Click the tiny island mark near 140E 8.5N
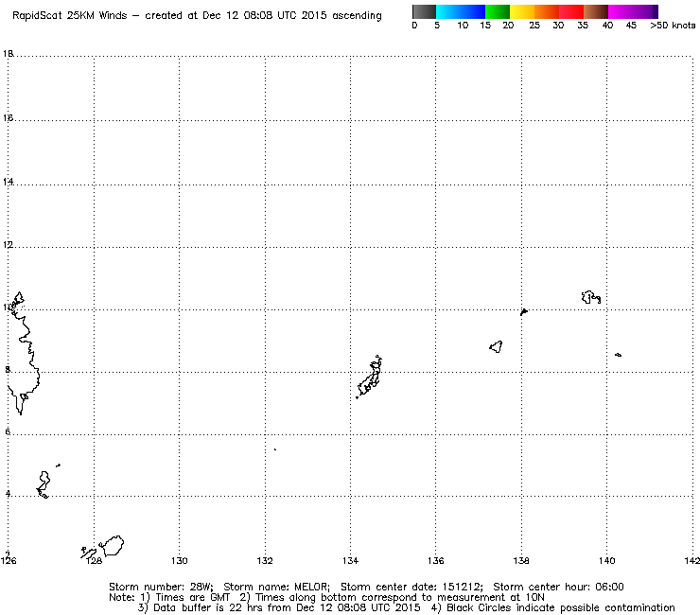 coord(619,355)
